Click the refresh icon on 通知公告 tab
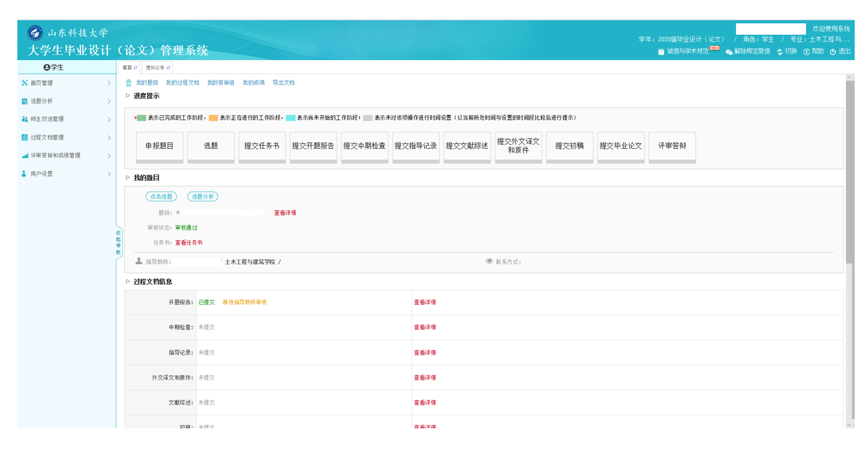Image resolution: width=868 pixels, height=449 pixels. (168, 68)
